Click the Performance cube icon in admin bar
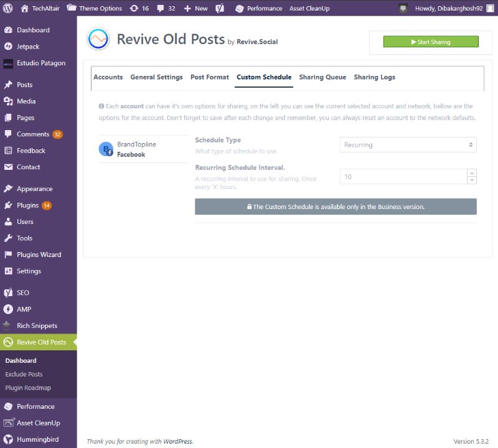Screen dimensions: 498x448 tap(240, 9)
